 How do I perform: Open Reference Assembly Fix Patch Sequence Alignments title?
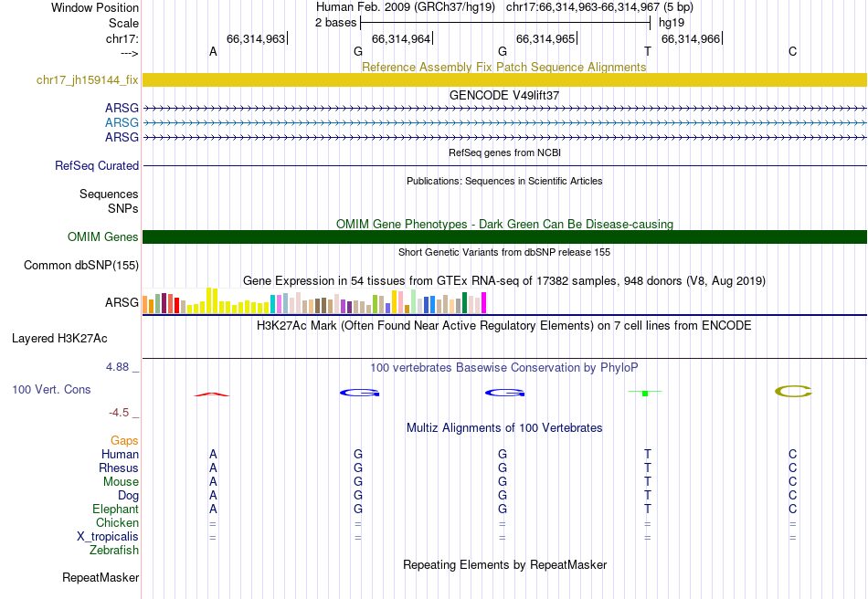click(503, 67)
